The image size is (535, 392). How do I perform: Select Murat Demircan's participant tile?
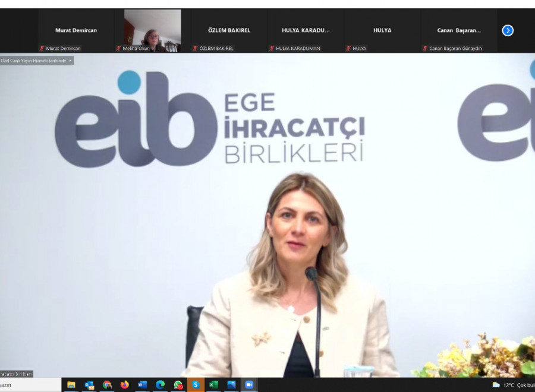click(76, 30)
